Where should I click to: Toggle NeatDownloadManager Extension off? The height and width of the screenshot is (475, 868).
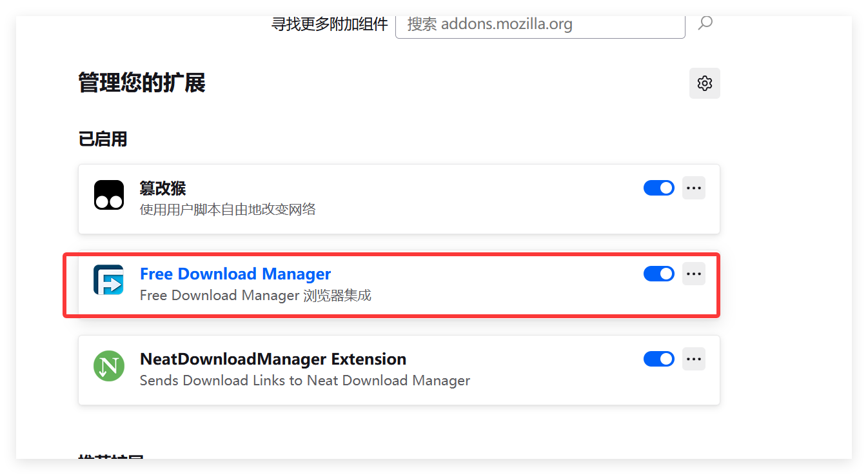pos(658,359)
